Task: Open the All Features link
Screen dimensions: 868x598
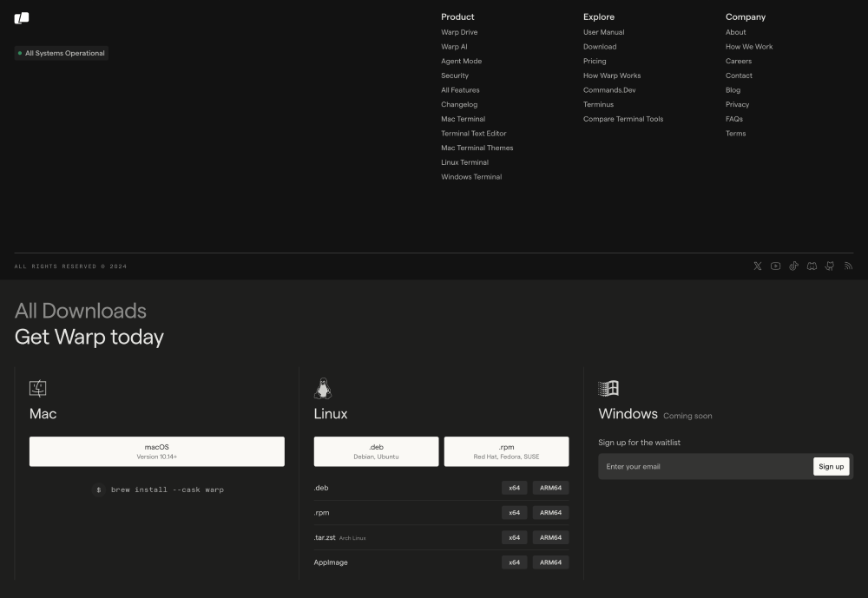Action: point(460,89)
